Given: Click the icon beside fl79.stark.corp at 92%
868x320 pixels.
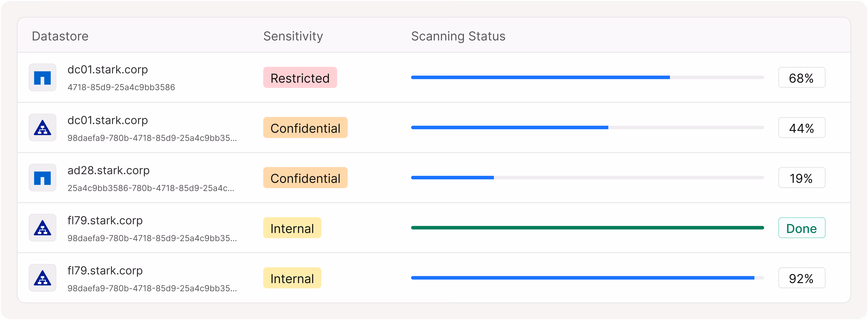Looking at the screenshot, I should pos(42,278).
